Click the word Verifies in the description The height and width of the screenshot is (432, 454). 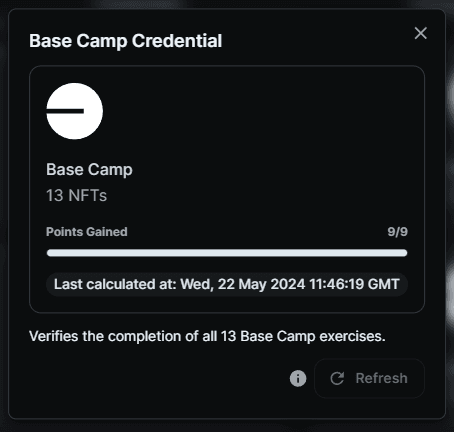pos(54,336)
